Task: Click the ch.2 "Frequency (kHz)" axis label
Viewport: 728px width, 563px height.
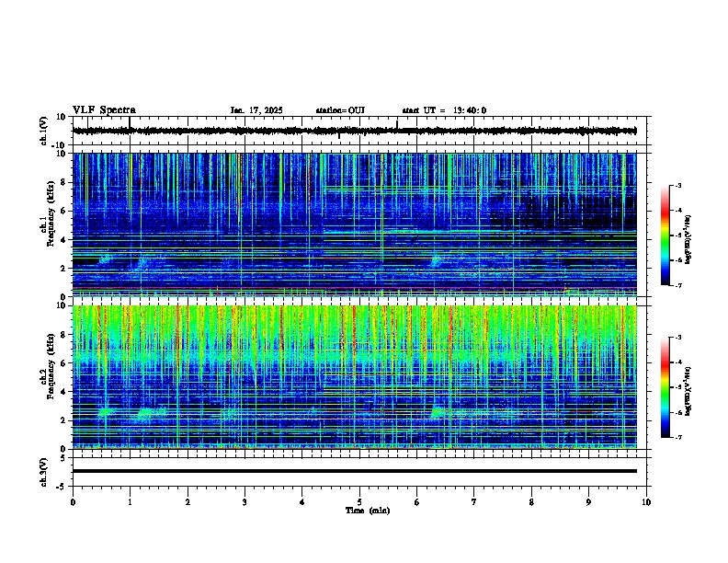Action: tap(51, 366)
